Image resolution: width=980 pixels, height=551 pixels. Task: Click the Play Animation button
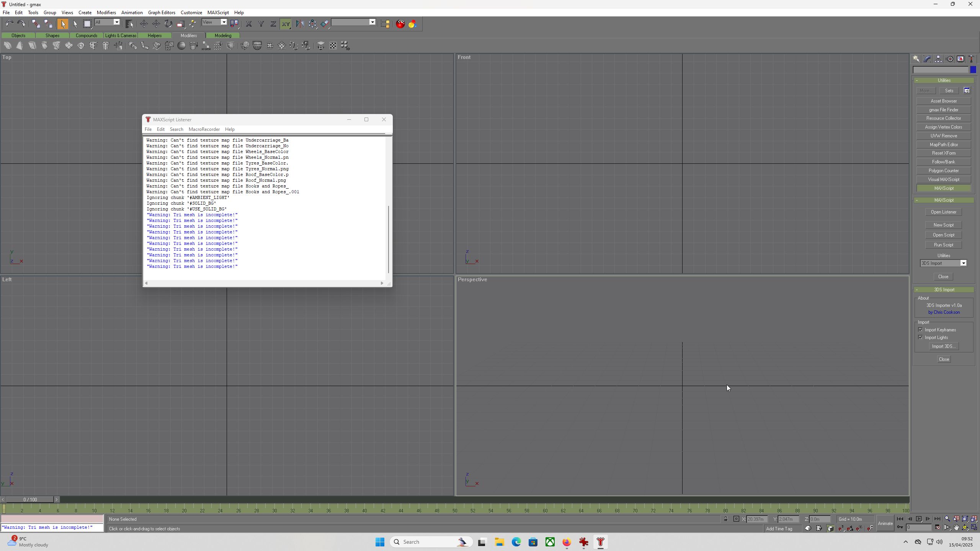coord(919,519)
